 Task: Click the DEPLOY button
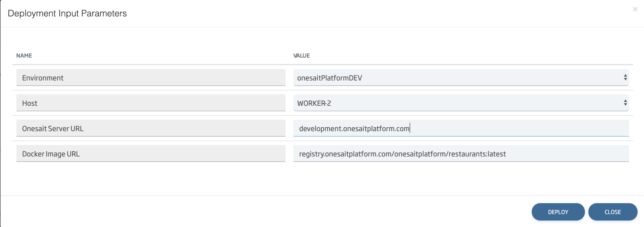pyautogui.click(x=558, y=212)
